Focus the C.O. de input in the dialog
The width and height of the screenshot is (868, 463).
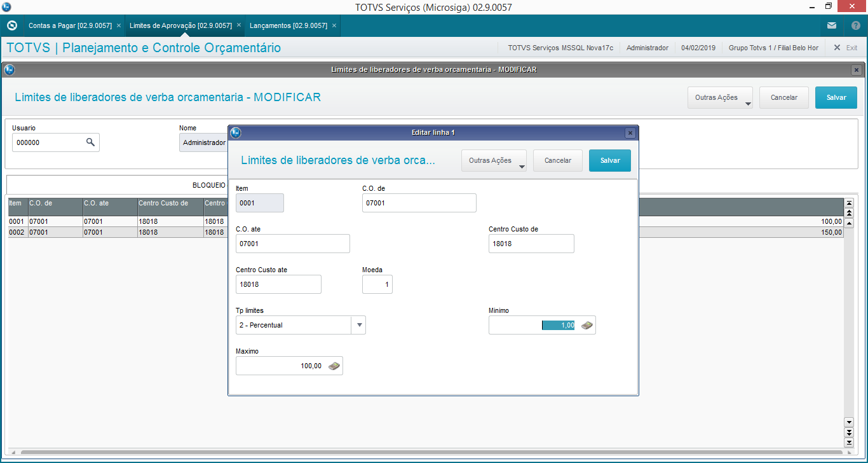pyautogui.click(x=419, y=203)
